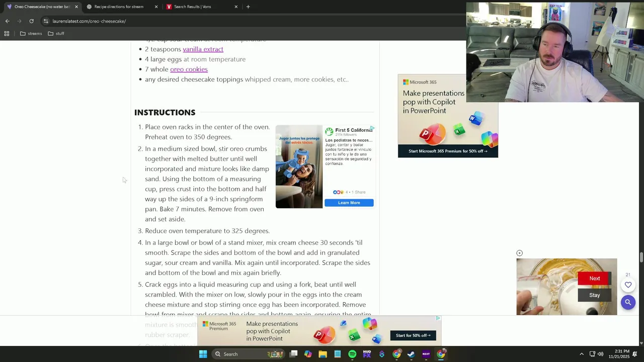The image size is (644, 362).
Task: Click ingredient '4 large eggs'
Action: (x=164, y=59)
